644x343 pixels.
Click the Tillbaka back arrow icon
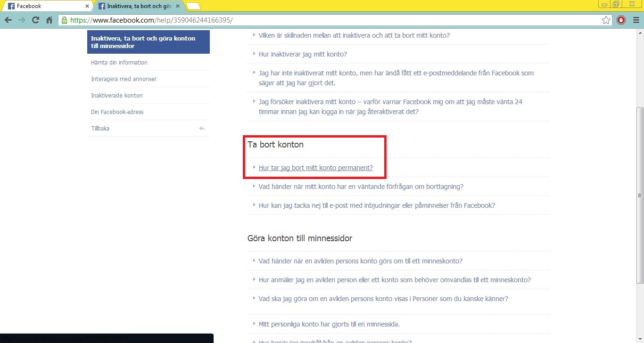(202, 128)
